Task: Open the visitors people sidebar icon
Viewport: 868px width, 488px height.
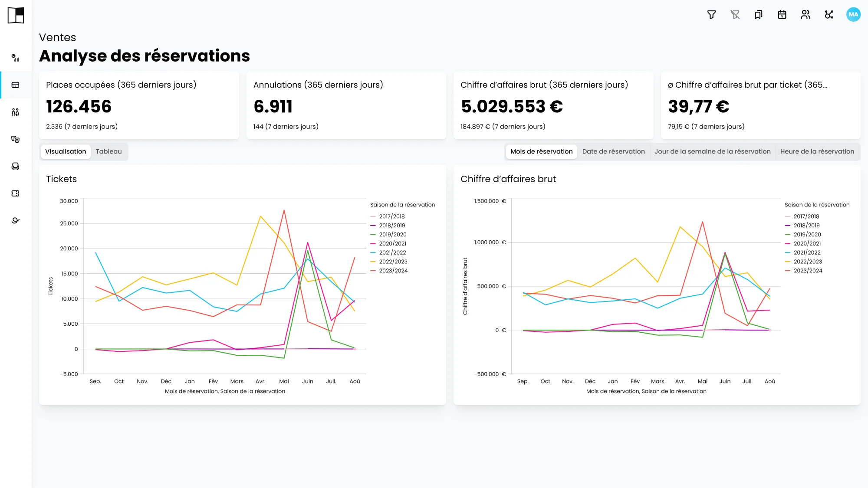Action: tap(16, 112)
